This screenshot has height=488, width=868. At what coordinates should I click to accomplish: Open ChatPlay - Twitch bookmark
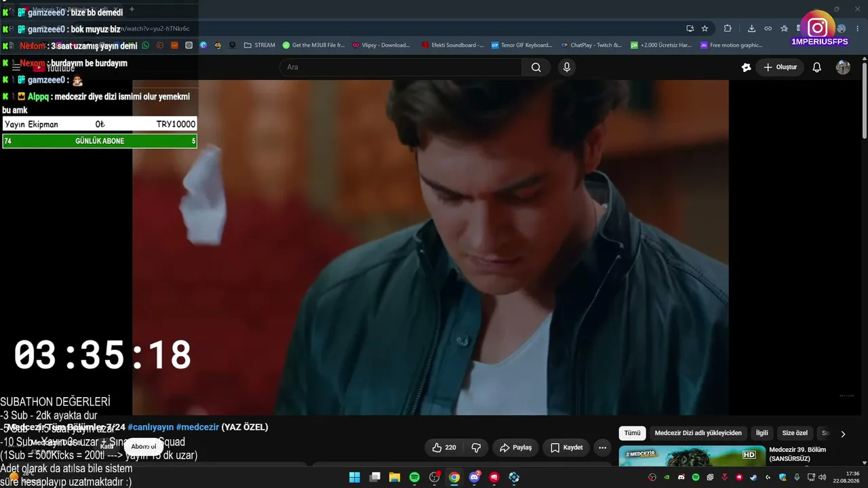point(591,45)
